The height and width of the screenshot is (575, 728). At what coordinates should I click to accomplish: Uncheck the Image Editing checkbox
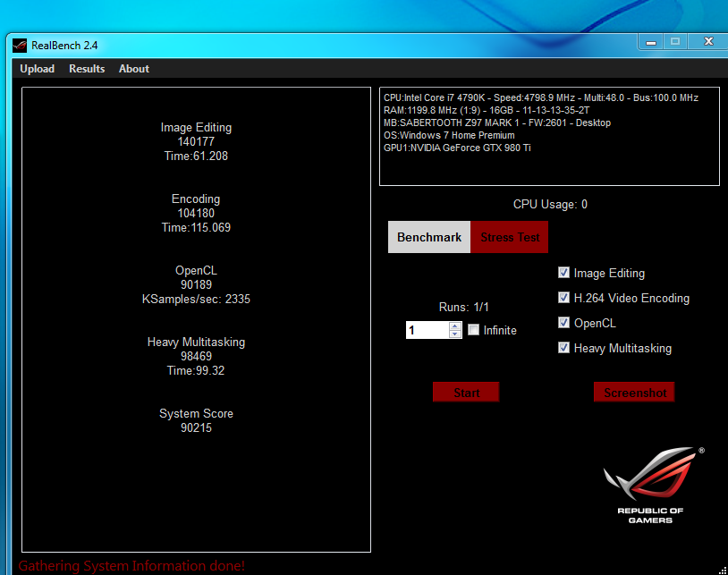pos(563,273)
